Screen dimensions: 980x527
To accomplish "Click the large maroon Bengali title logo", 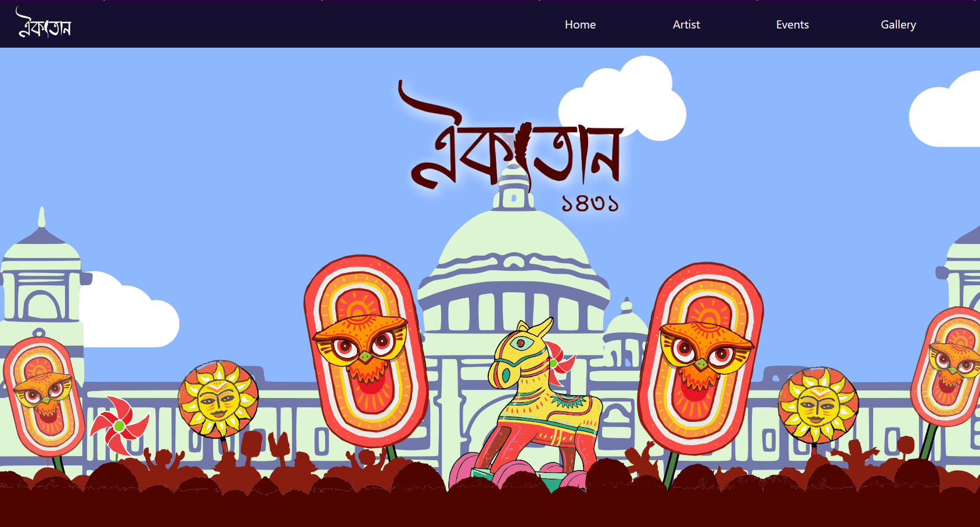I will [x=517, y=139].
